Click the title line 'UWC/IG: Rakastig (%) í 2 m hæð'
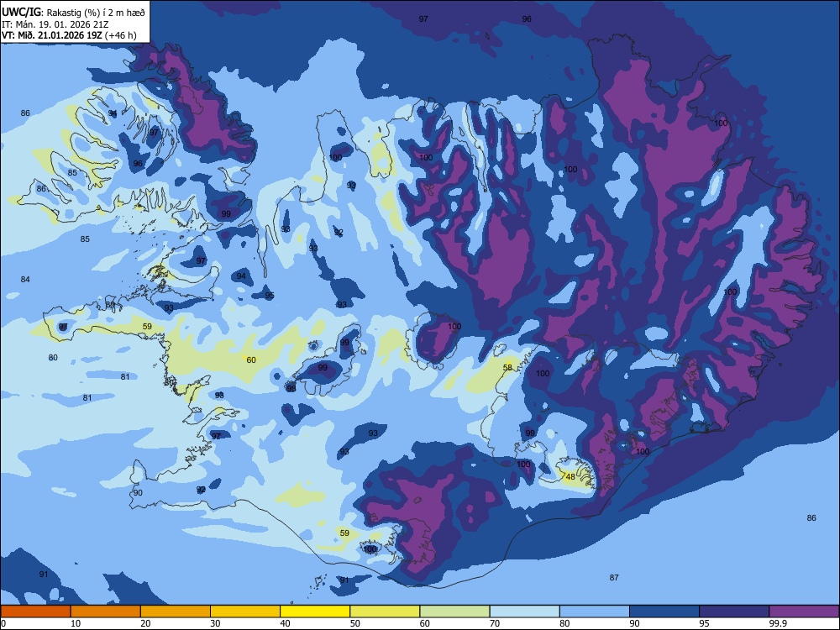Viewport: 840px width, 630px height. 73,12
